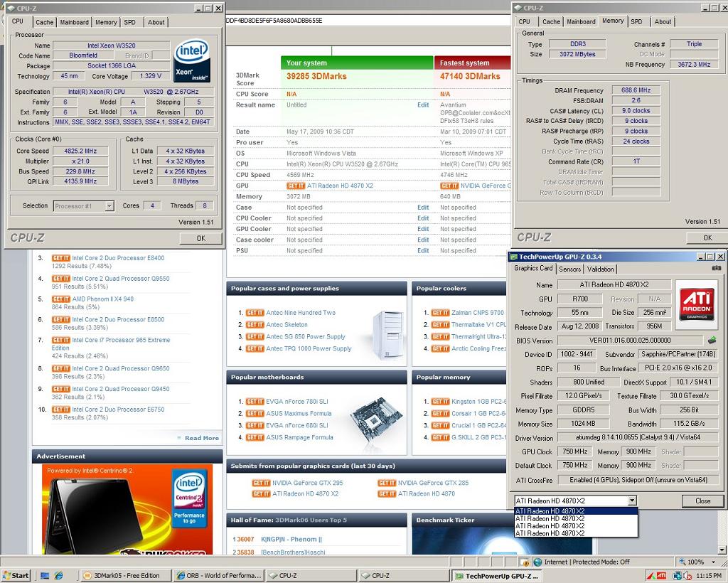The width and height of the screenshot is (728, 583).
Task: Click the Intel Centrino 2 advertisement banner
Action: [x=127, y=509]
